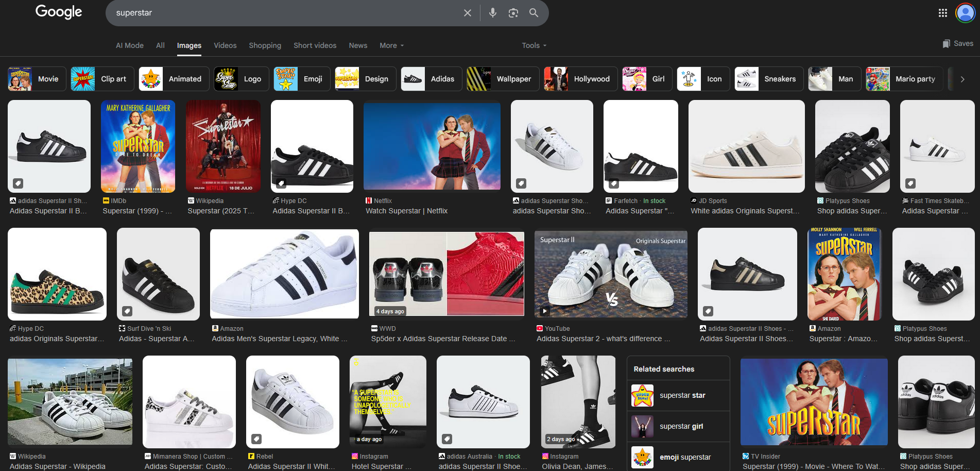Open 'Watch Superstar | Netflix' link
This screenshot has height=471, width=980.
(407, 211)
